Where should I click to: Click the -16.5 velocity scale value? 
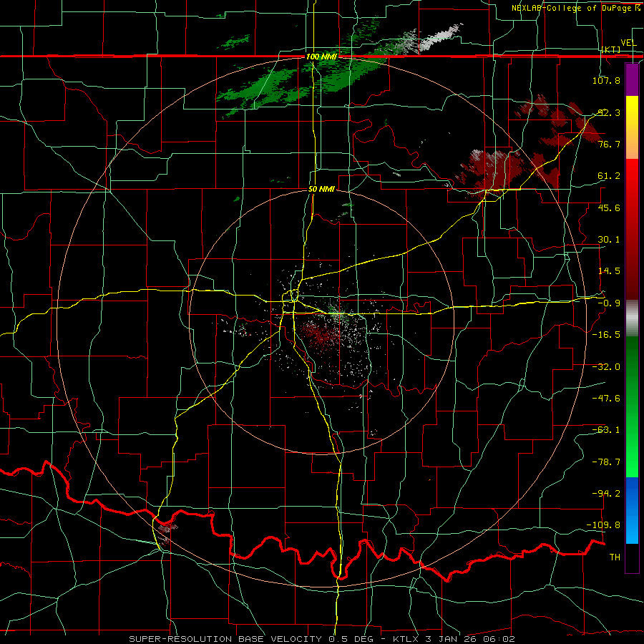click(606, 335)
